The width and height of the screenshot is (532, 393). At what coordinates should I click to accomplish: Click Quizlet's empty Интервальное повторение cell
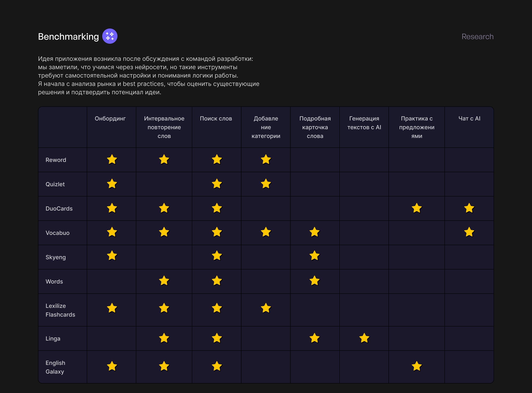point(164,184)
